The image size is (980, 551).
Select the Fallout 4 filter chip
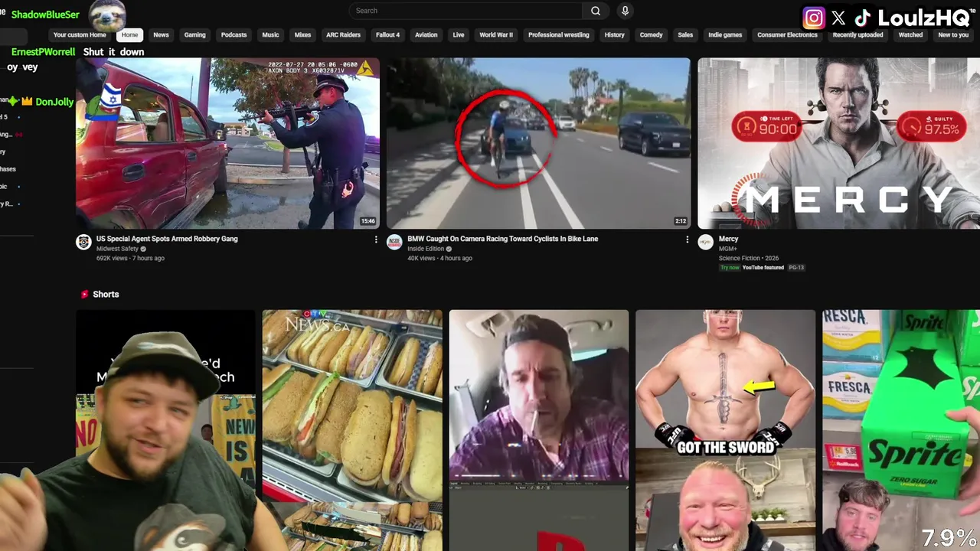[387, 35]
